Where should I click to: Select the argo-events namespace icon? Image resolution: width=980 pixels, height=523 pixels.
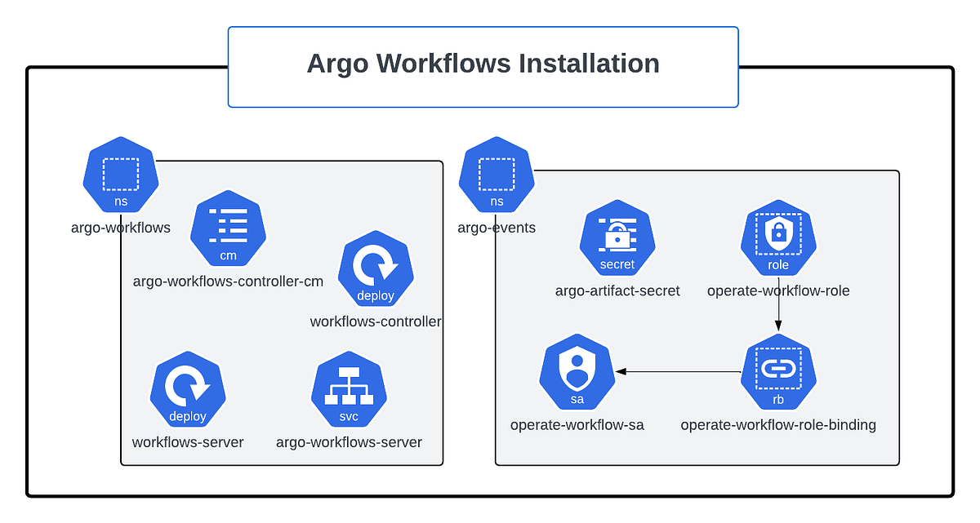497,174
